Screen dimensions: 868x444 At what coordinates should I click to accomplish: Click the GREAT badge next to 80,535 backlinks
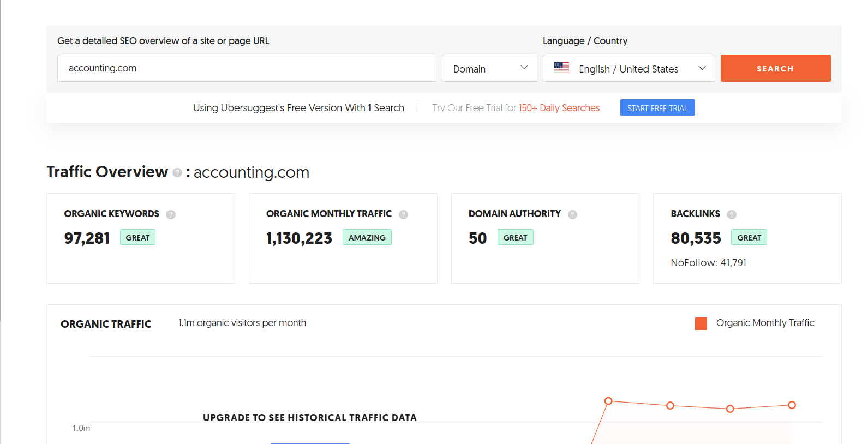(749, 237)
